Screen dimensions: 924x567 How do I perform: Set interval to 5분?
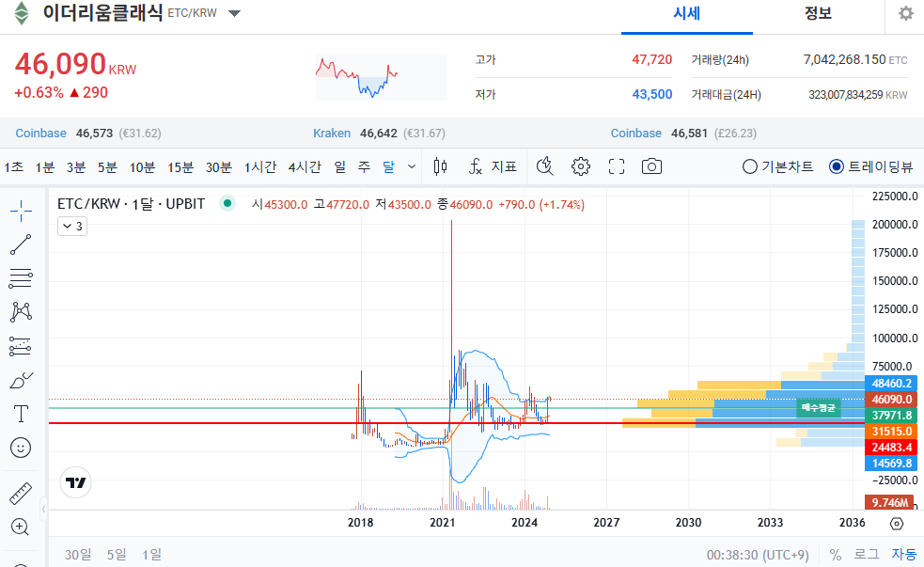click(107, 167)
